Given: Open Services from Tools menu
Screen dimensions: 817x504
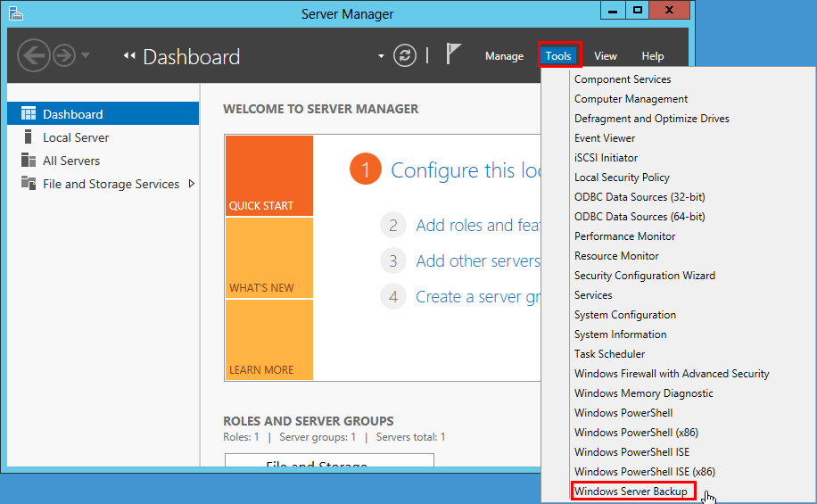Looking at the screenshot, I should (593, 295).
